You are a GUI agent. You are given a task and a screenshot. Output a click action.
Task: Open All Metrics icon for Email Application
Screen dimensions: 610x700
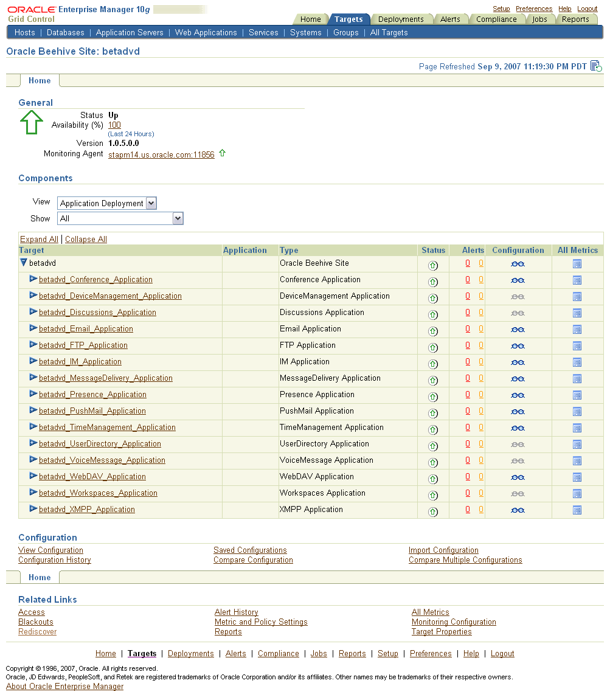pos(577,330)
